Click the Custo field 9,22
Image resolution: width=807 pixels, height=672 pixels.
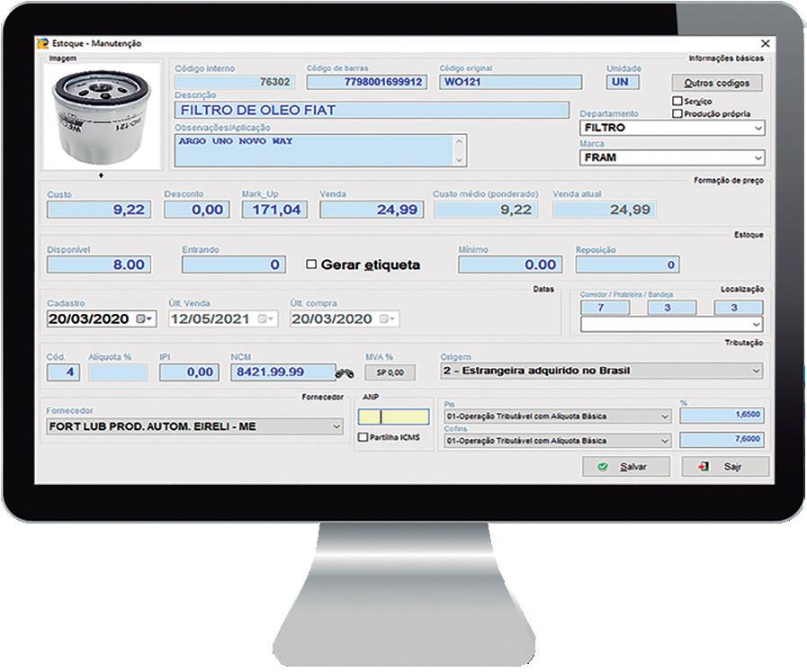[x=99, y=210]
